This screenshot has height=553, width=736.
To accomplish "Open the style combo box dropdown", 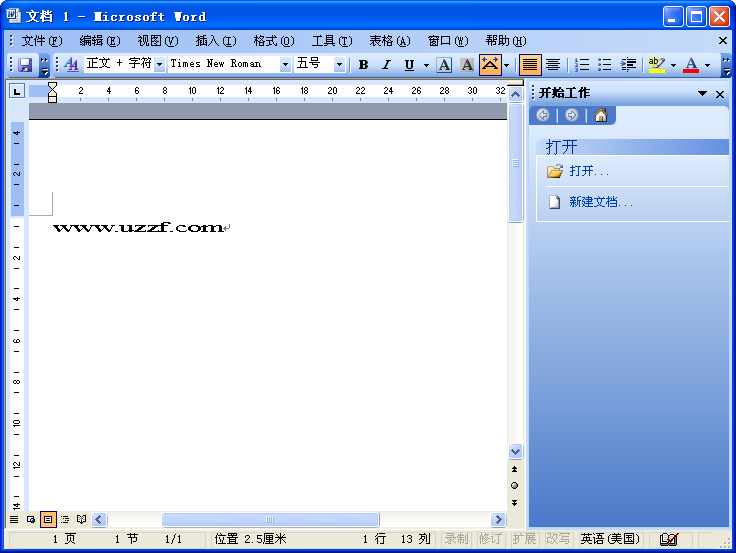I will coord(160,64).
